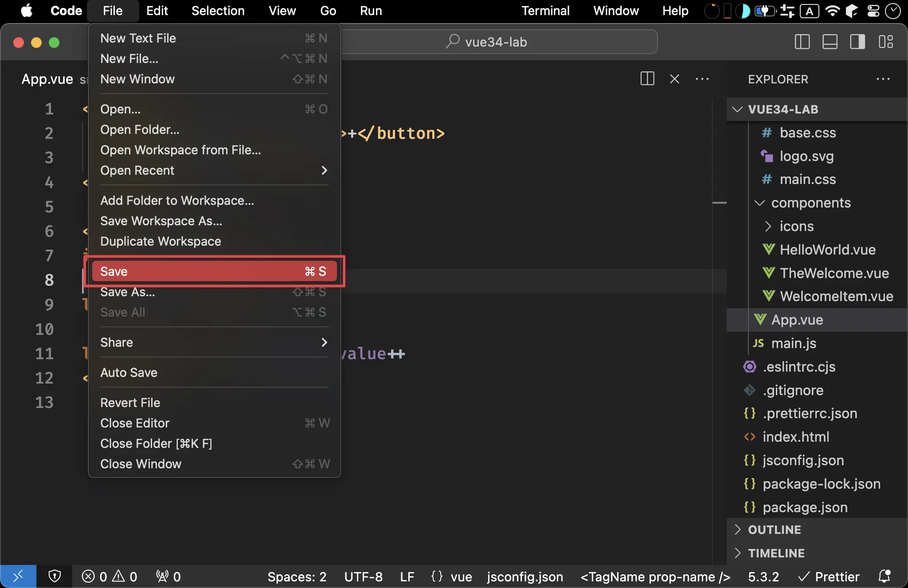Choose Duplicate Workspace menu entry
Viewport: 908px width, 588px height.
214,241
